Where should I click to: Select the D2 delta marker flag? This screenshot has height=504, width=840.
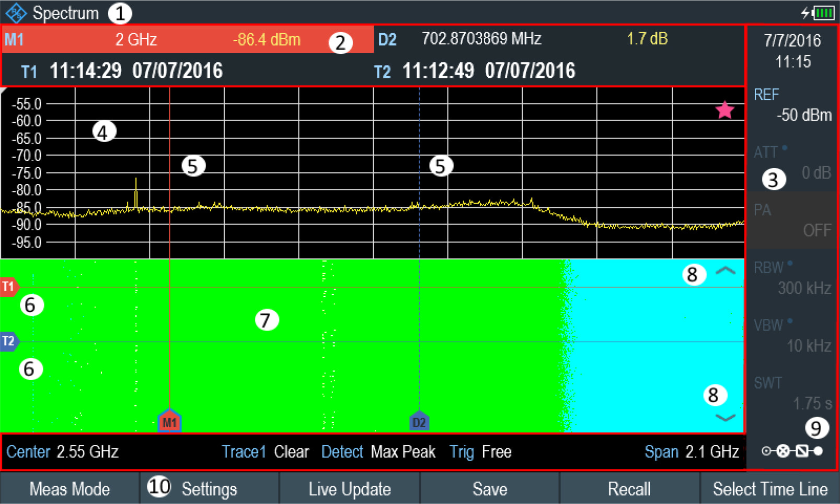tap(420, 421)
